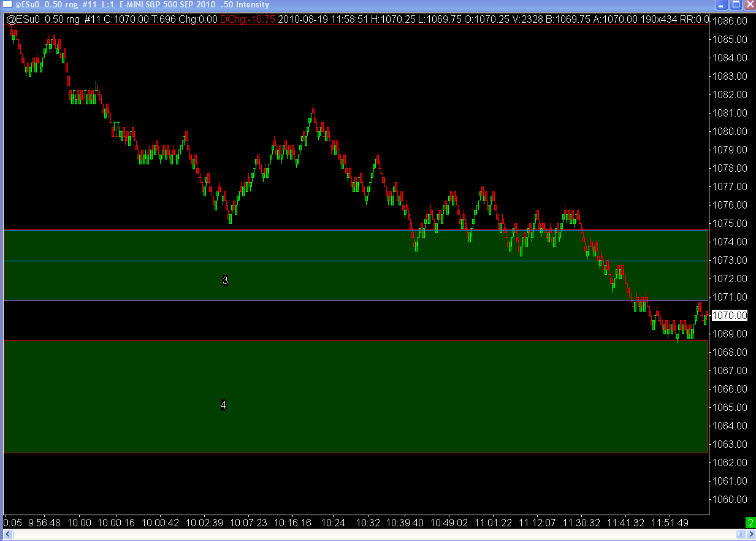
Task: Click the highlighted current price 1070.00 on axis
Action: [x=730, y=315]
